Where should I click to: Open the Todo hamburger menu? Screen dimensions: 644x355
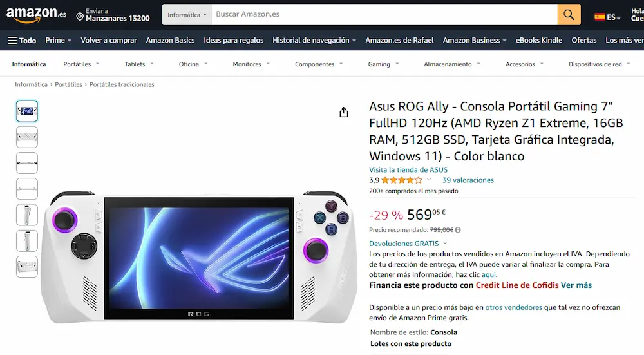[x=22, y=40]
